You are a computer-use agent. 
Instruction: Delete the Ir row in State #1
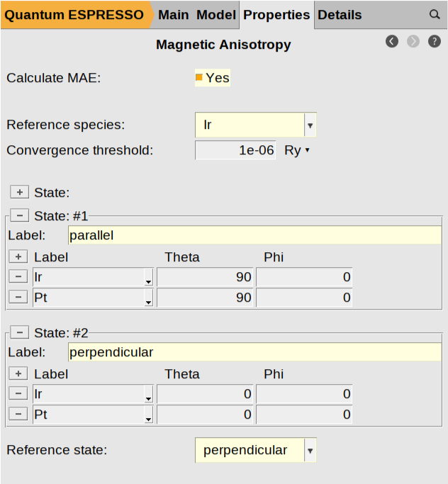pos(19,277)
